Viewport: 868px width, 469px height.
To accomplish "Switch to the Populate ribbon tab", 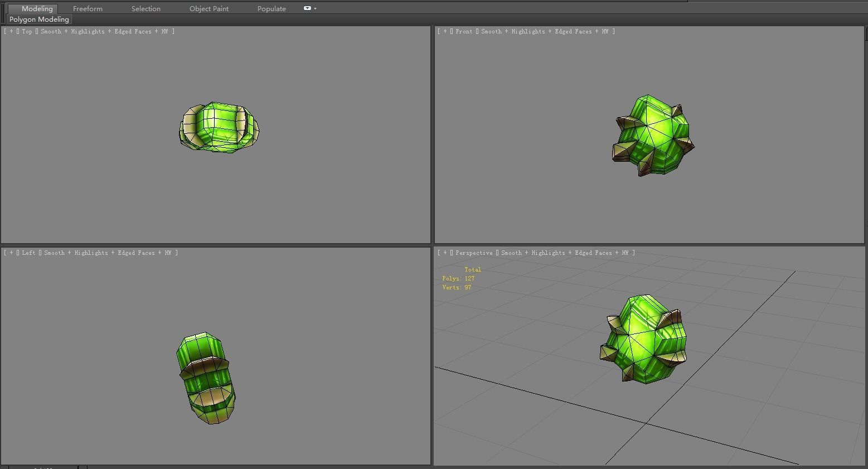I will coord(271,8).
